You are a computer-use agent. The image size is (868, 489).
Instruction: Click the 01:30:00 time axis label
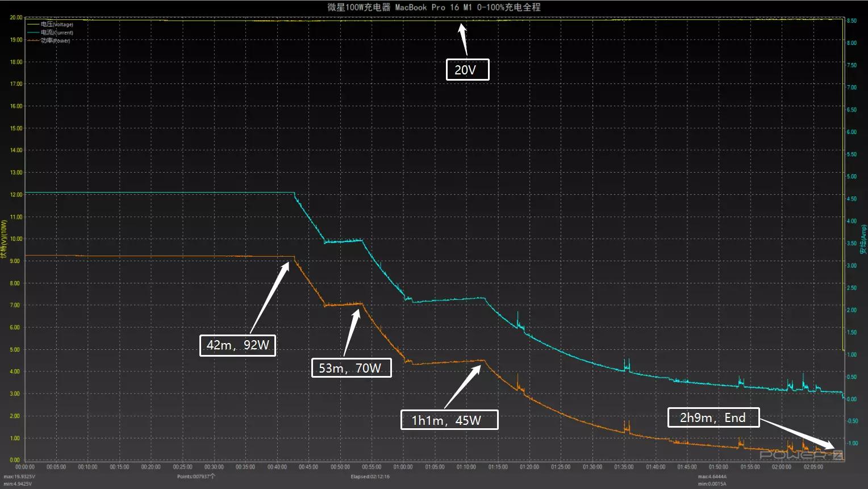592,467
